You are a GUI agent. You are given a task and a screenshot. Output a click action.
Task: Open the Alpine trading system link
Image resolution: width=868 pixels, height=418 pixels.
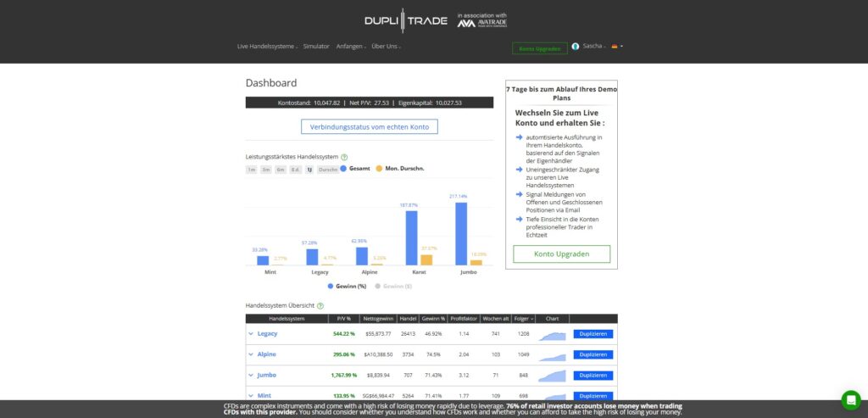[x=266, y=354]
